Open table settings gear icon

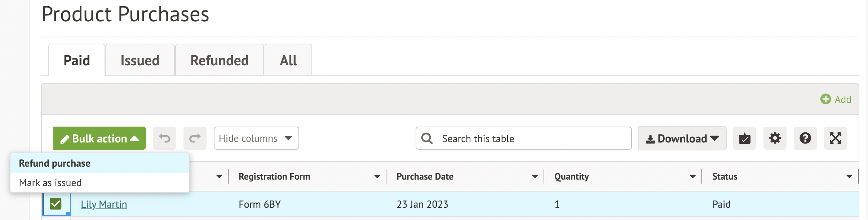(775, 138)
